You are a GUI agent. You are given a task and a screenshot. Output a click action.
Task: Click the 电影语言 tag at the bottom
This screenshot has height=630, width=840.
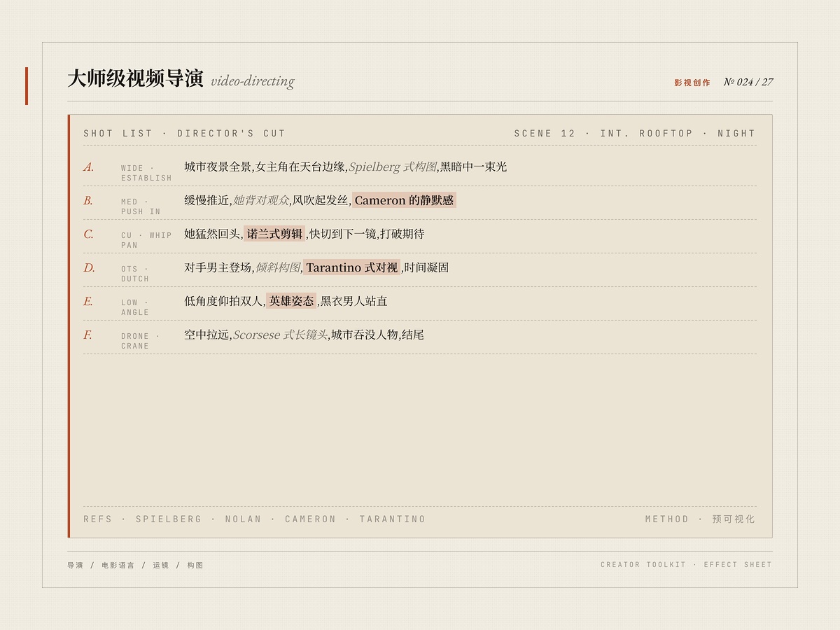[x=118, y=565]
